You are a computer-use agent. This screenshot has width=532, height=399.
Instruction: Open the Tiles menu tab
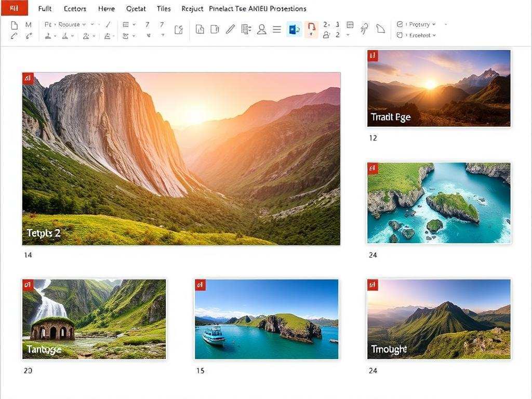tap(163, 9)
